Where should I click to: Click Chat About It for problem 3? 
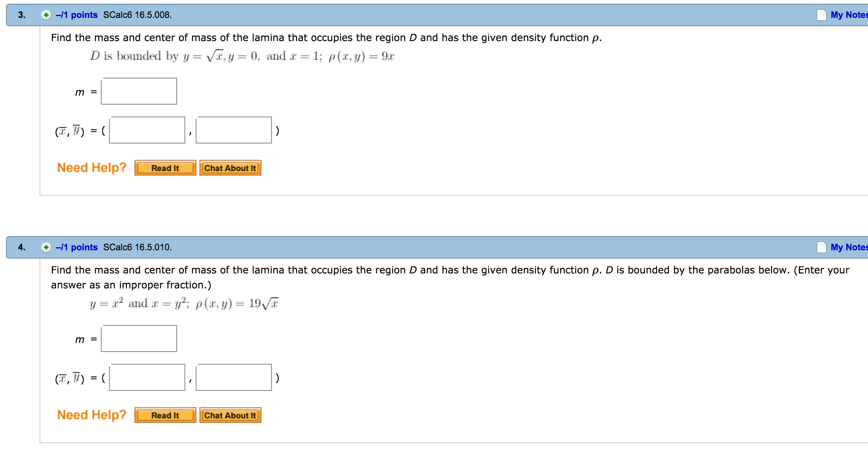pos(230,168)
